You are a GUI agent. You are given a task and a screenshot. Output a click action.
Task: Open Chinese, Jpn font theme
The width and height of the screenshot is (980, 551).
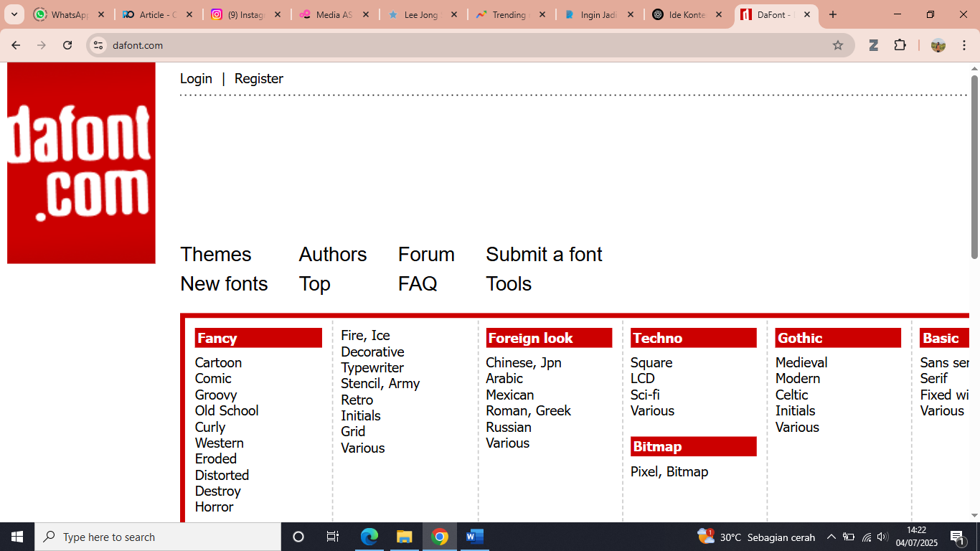(524, 362)
